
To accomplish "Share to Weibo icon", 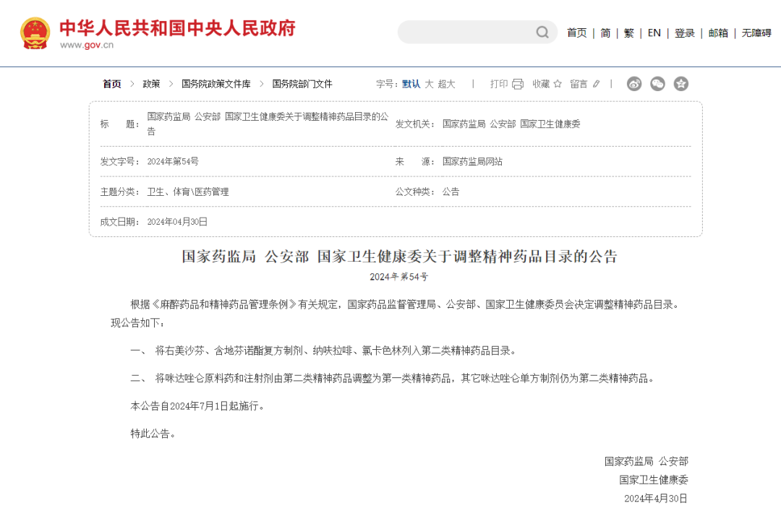I will (x=634, y=84).
